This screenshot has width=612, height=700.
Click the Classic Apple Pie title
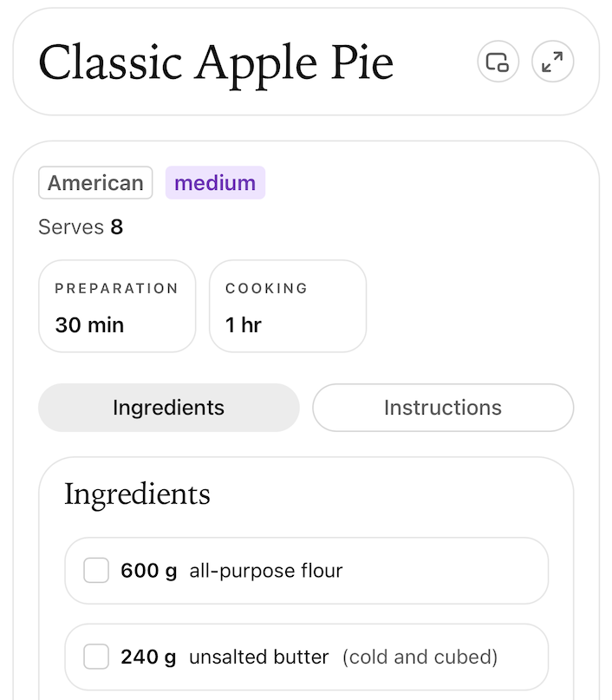coord(216,62)
